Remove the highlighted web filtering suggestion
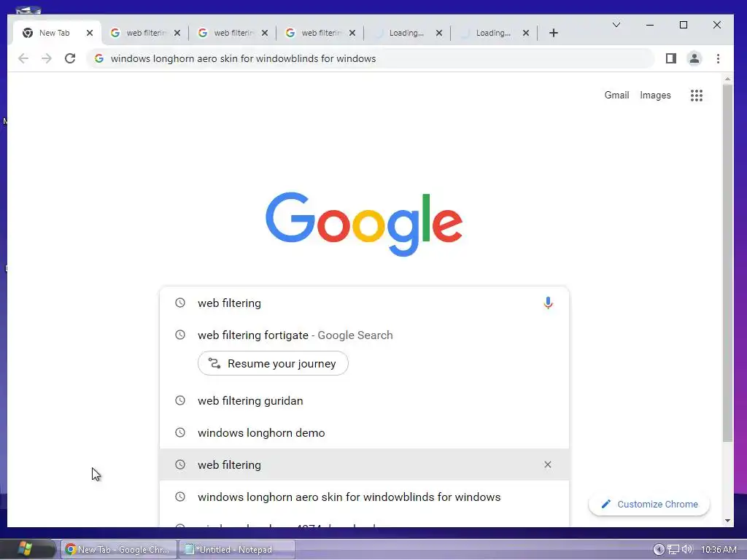 547,464
